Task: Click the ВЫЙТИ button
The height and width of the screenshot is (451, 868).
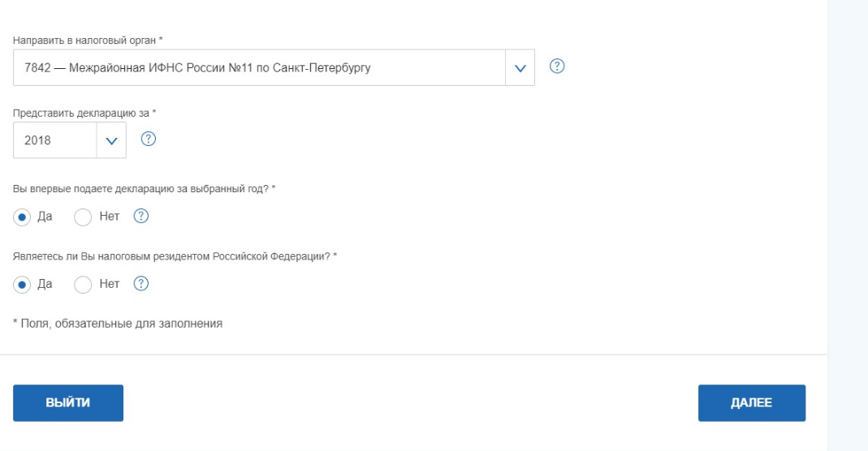Action: click(x=68, y=403)
